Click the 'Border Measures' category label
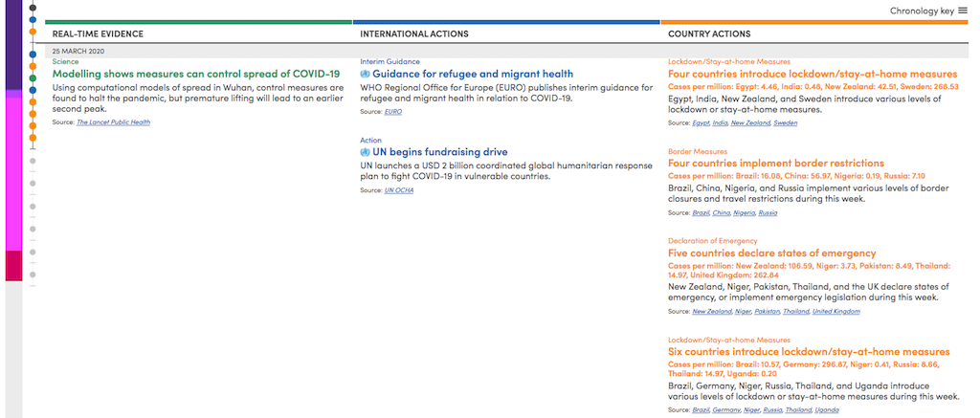980x418 pixels. pyautogui.click(x=698, y=151)
